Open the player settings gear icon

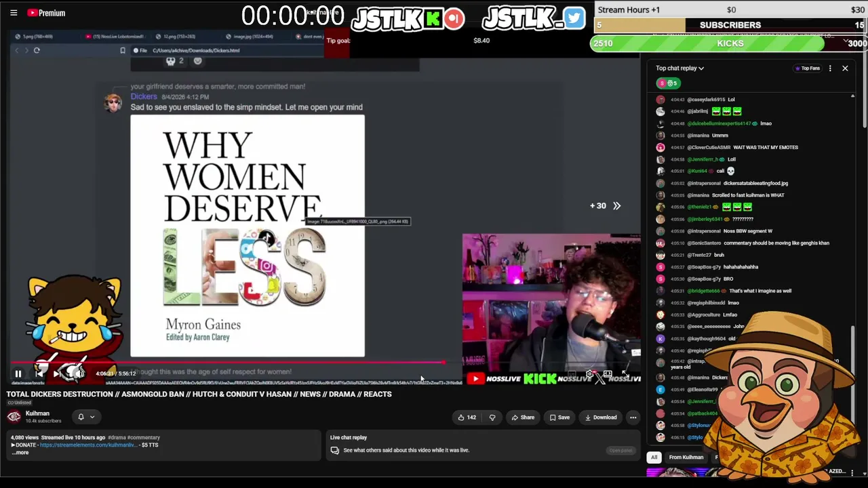click(x=590, y=373)
